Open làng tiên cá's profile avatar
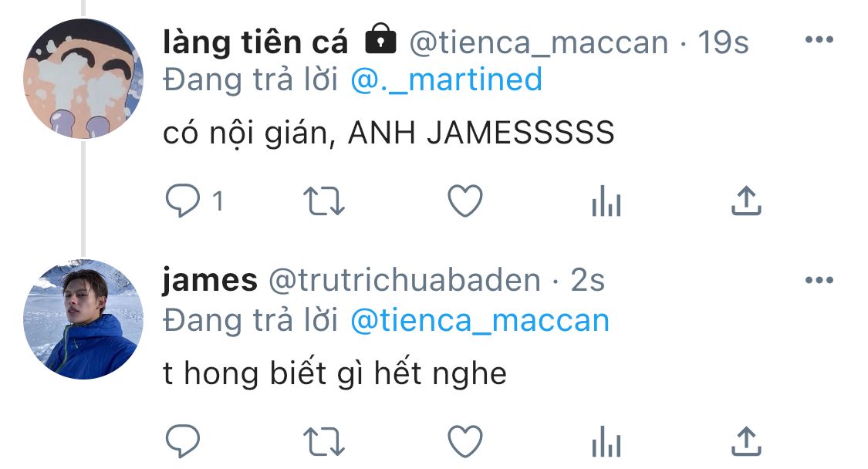Image resolution: width=868 pixels, height=469 pixels. click(83, 79)
